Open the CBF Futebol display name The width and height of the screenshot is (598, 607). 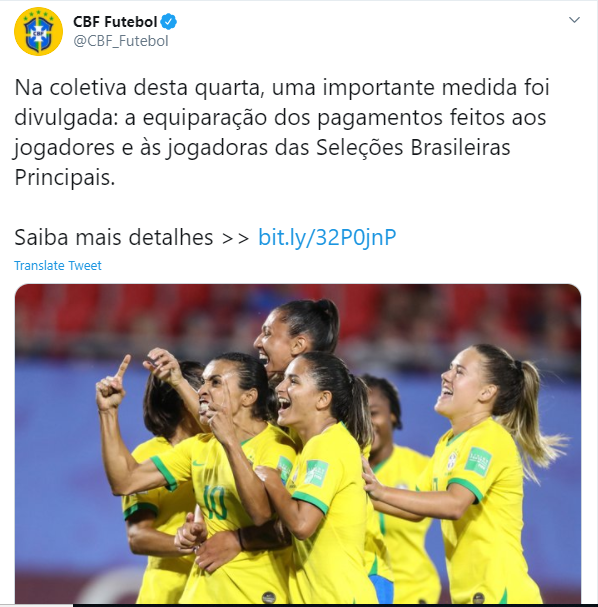[x=115, y=22]
